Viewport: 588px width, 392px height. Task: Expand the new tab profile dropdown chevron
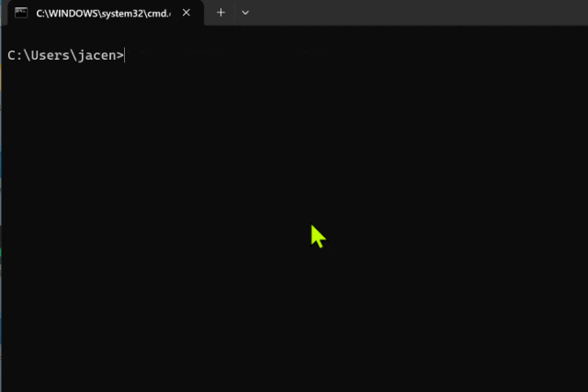(x=245, y=13)
